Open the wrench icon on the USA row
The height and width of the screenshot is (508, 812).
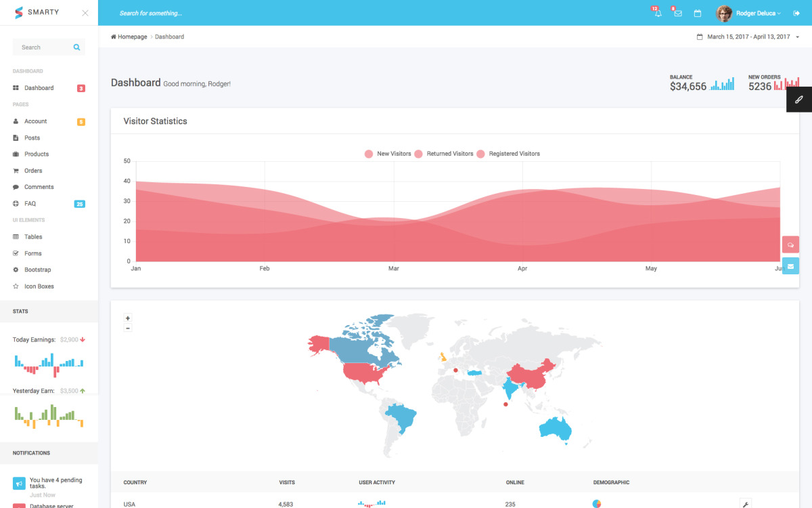coord(744,505)
